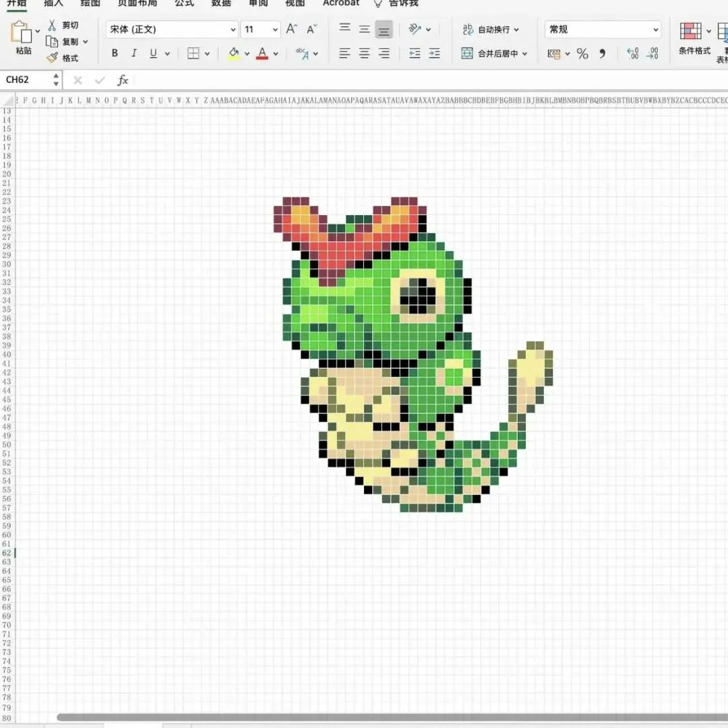Toggle Italic formatting
The width and height of the screenshot is (728, 728).
[133, 53]
